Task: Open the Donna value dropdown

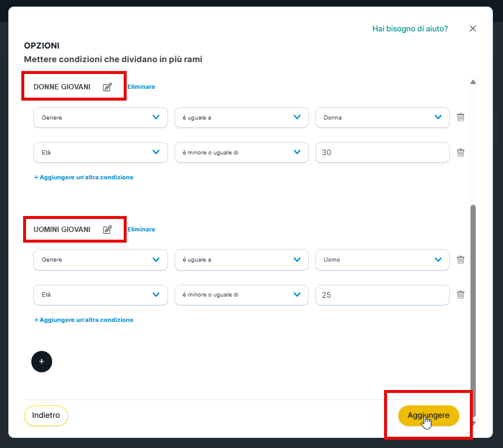Action: click(x=382, y=117)
